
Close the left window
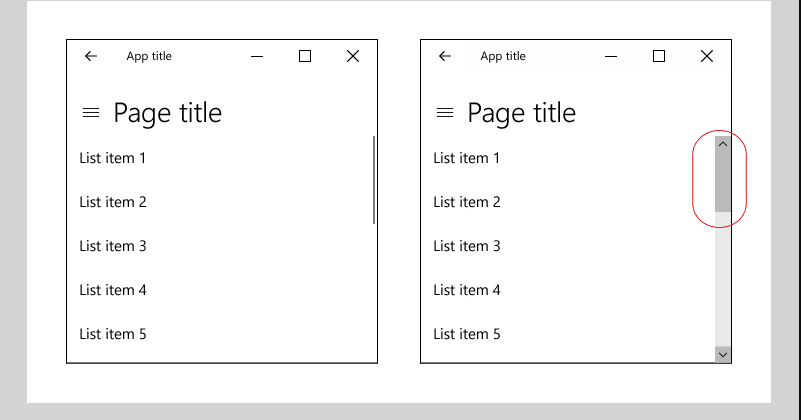tap(353, 56)
